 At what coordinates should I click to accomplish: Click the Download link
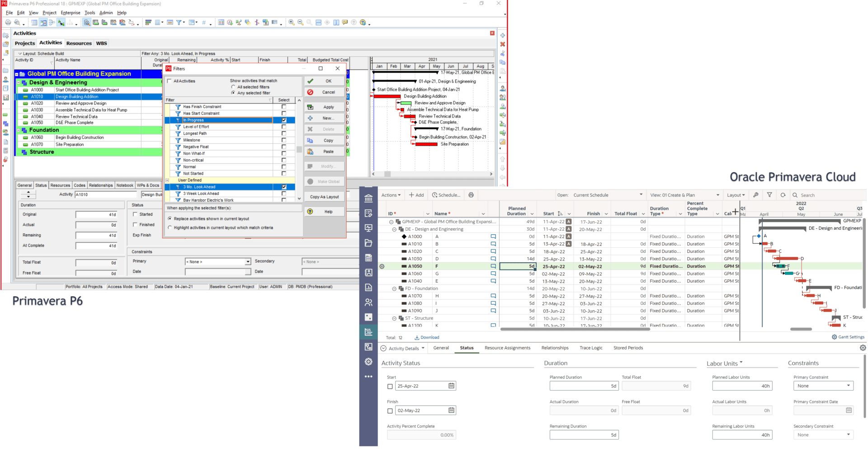[427, 337]
